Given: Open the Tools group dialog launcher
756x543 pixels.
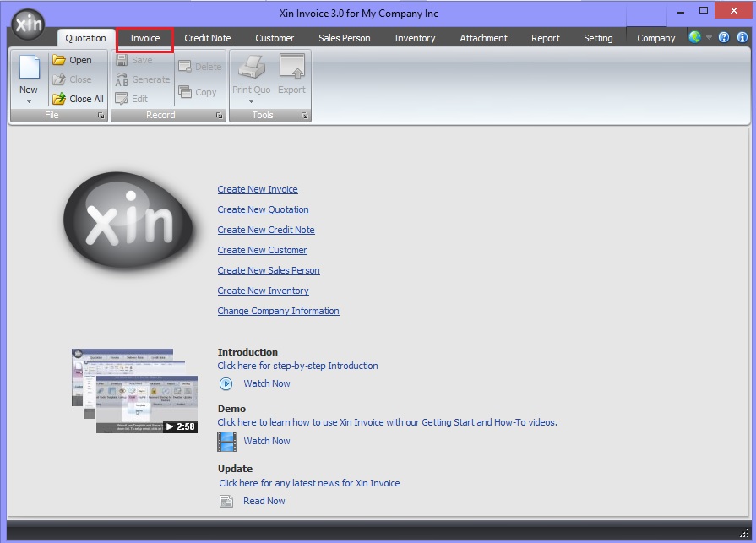Looking at the screenshot, I should 304,115.
